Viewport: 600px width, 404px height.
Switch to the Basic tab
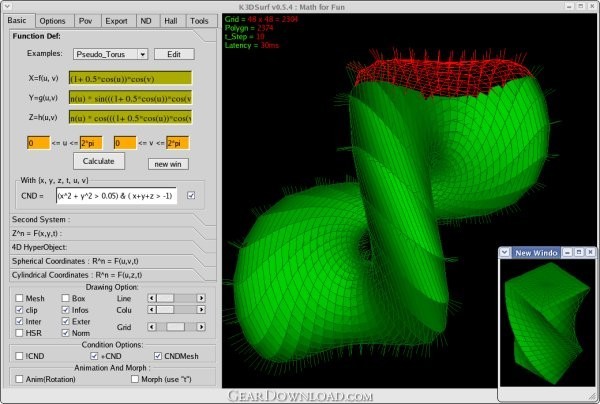(x=18, y=21)
